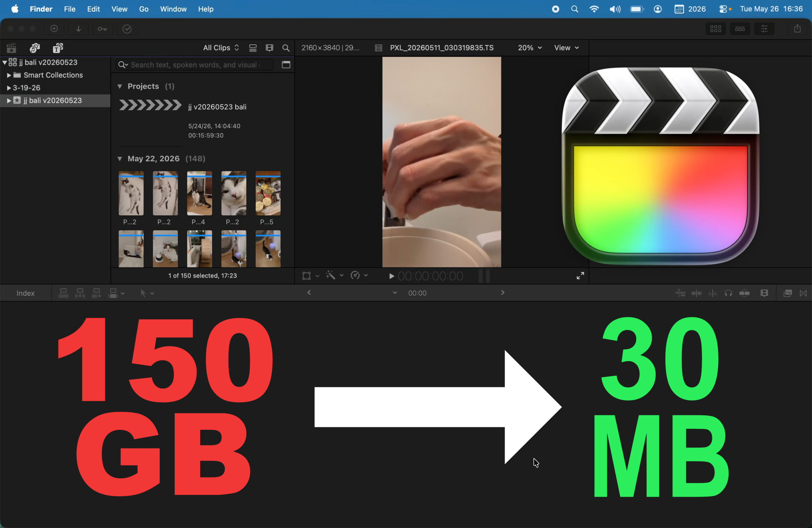The height and width of the screenshot is (528, 812).
Task: Toggle timeline snapping button
Action: click(x=744, y=293)
